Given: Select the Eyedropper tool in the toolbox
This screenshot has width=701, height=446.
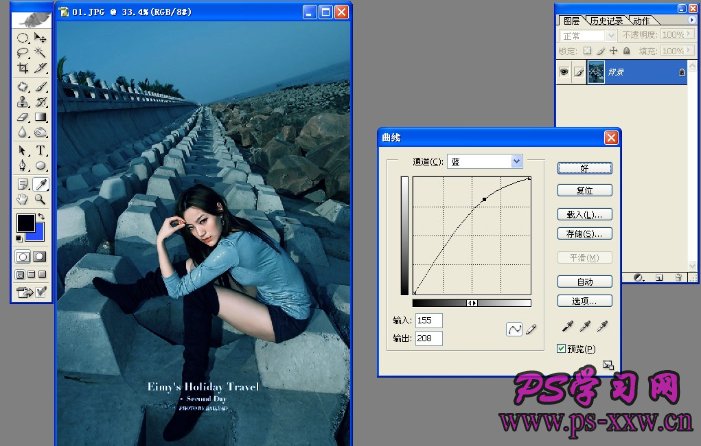Looking at the screenshot, I should 40,184.
